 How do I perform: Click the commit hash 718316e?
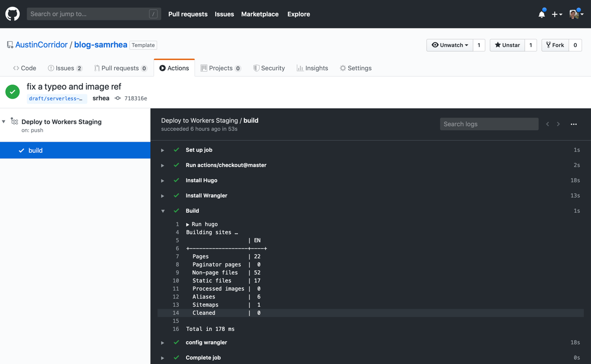pyautogui.click(x=135, y=99)
